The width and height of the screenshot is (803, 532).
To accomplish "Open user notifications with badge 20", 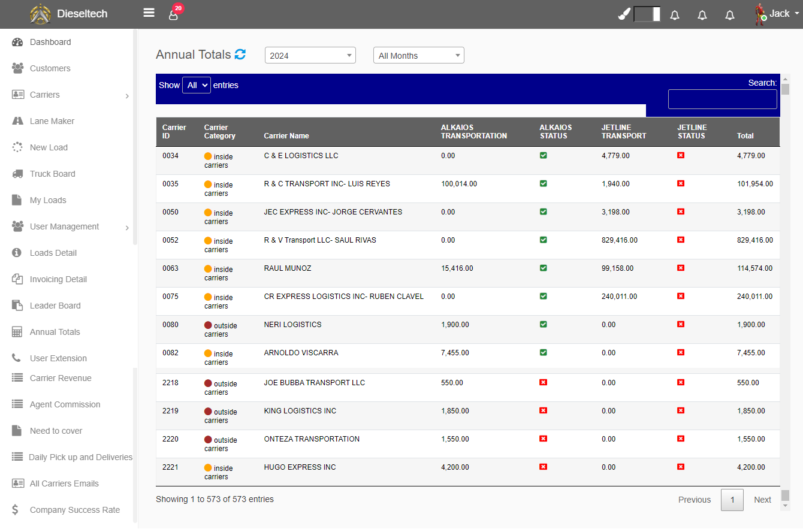I will point(174,13).
